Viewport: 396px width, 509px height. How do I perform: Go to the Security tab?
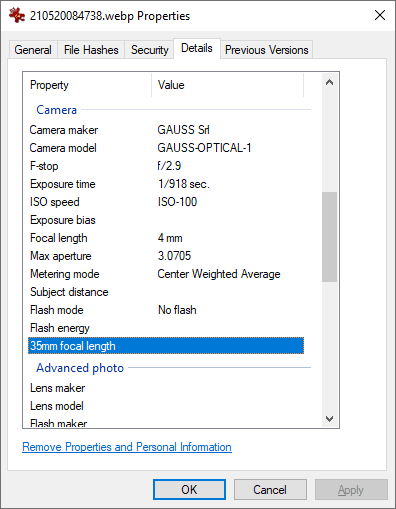[x=149, y=50]
